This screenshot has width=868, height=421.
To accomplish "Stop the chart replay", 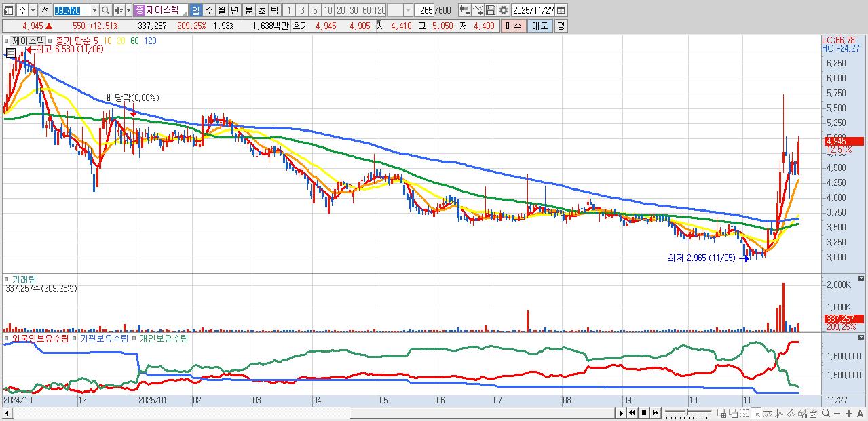I will click(x=643, y=413).
